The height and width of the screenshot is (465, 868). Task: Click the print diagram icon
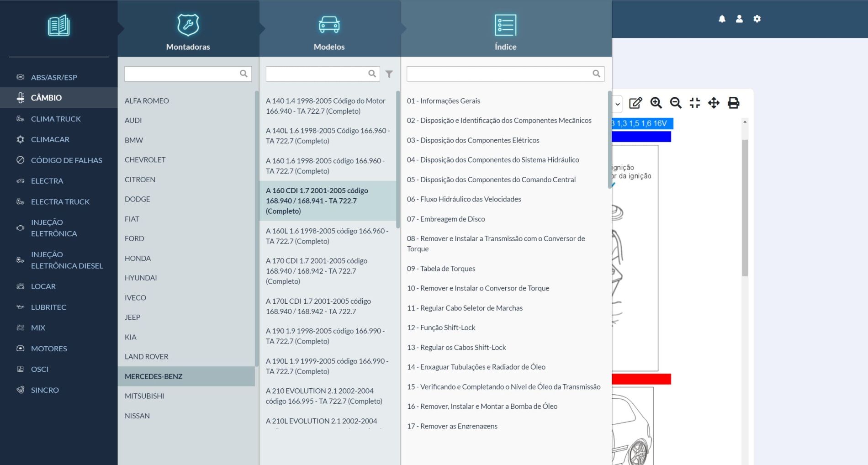click(733, 103)
